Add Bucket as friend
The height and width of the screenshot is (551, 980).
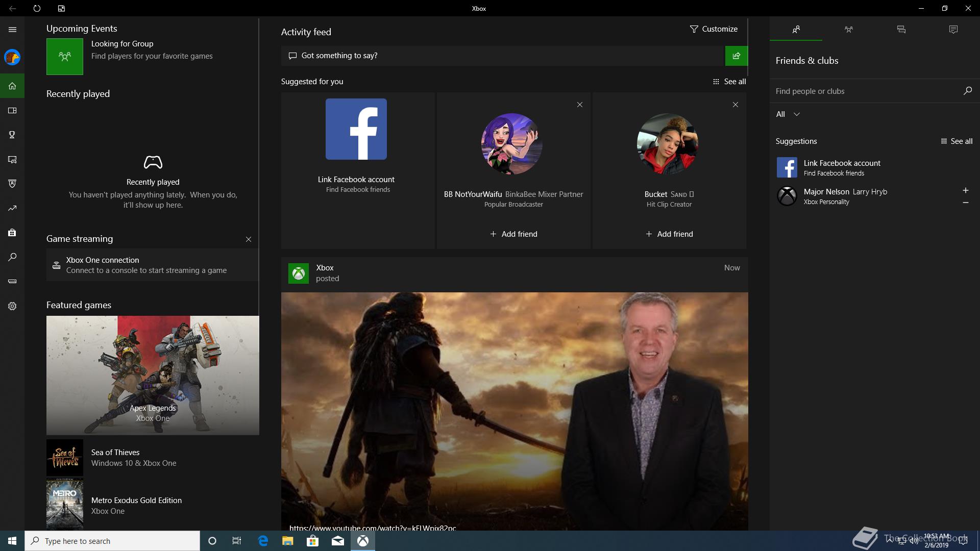[x=669, y=234]
